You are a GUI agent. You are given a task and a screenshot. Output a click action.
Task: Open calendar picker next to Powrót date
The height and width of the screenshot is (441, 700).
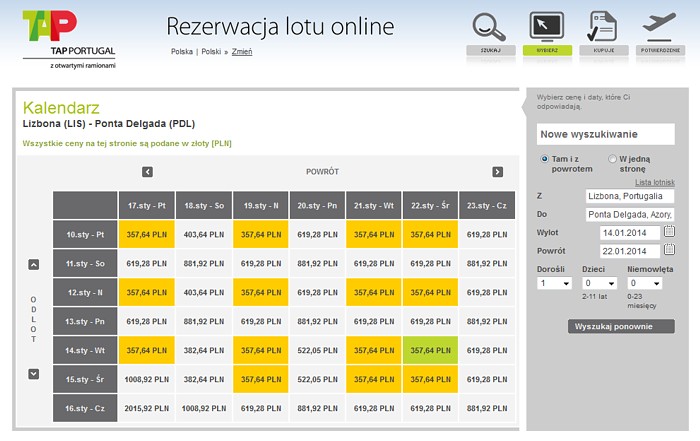click(x=669, y=250)
